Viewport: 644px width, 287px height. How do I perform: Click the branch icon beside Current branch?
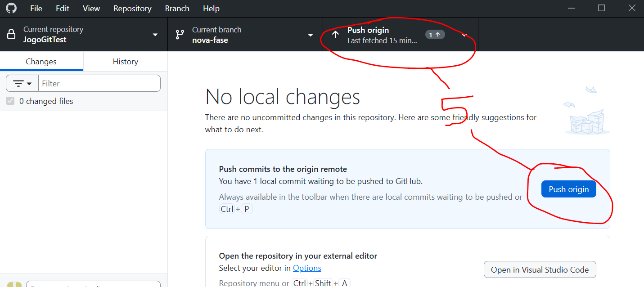pyautogui.click(x=180, y=35)
